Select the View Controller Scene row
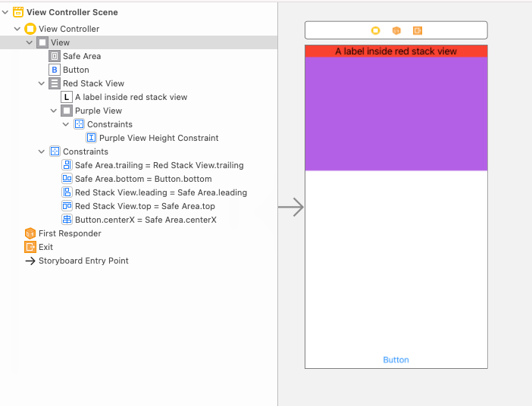Image resolution: width=532 pixels, height=406 pixels. 139,12
